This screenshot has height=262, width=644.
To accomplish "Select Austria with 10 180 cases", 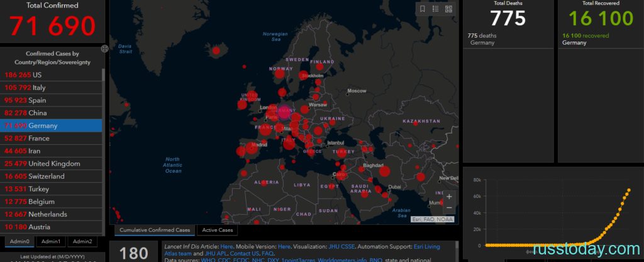I will [51, 227].
